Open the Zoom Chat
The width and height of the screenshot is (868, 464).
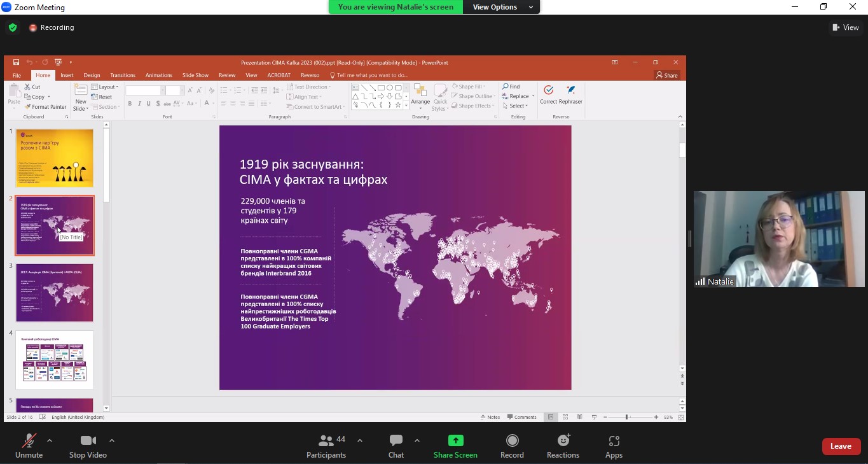[396, 446]
